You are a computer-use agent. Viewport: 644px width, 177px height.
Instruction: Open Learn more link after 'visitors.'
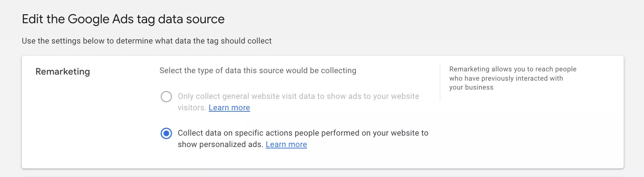tap(229, 108)
